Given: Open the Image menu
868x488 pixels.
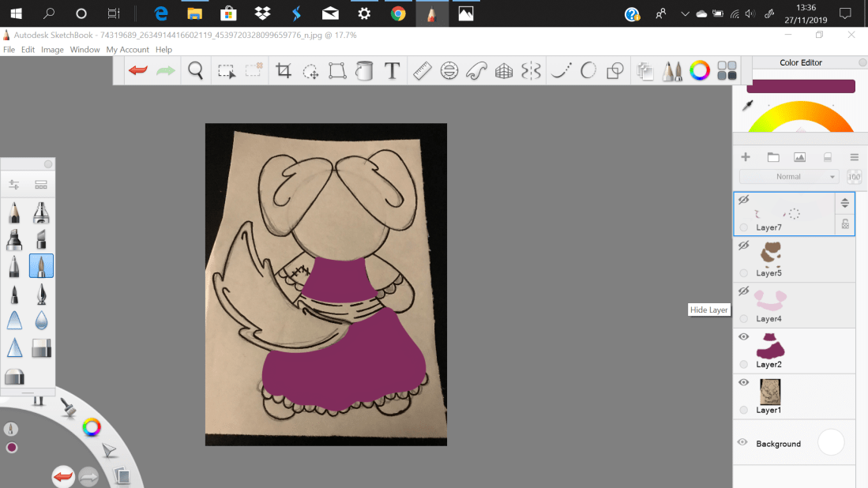Looking at the screenshot, I should tap(52, 49).
